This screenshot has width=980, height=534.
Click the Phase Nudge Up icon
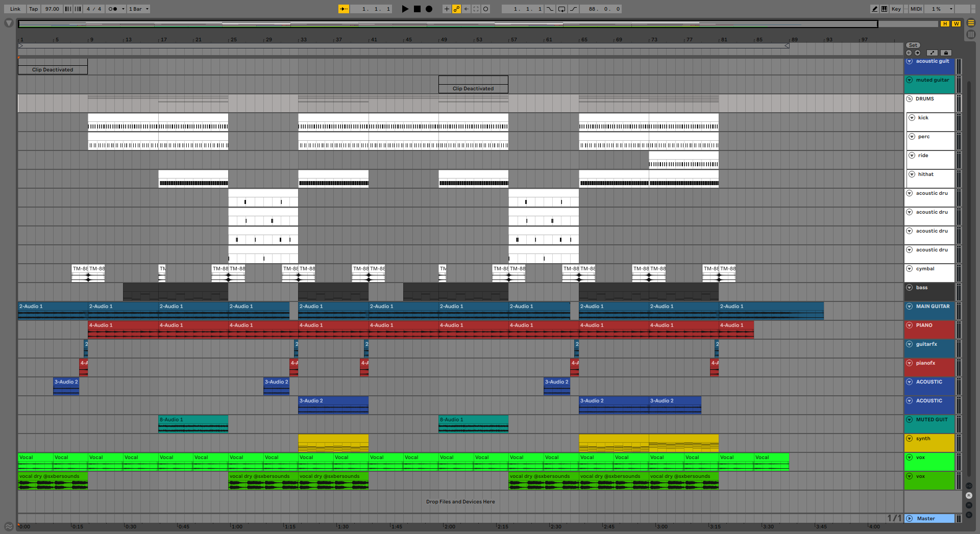(78, 9)
